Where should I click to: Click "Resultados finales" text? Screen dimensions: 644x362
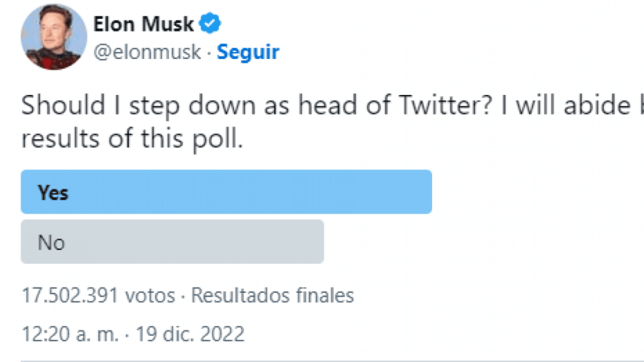point(272,294)
